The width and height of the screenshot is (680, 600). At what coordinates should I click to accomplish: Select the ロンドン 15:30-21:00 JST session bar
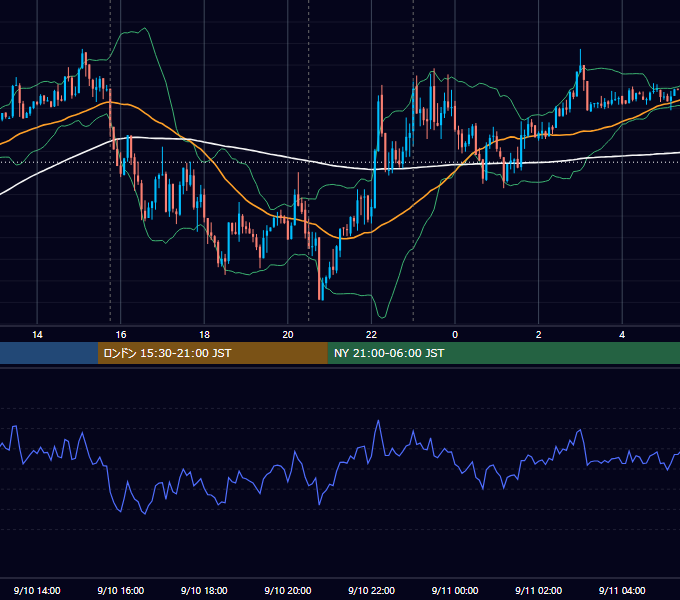212,353
